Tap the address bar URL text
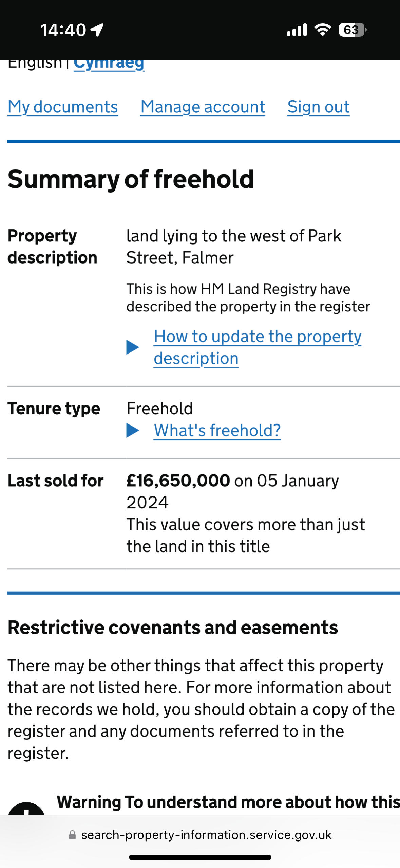 pyautogui.click(x=207, y=835)
